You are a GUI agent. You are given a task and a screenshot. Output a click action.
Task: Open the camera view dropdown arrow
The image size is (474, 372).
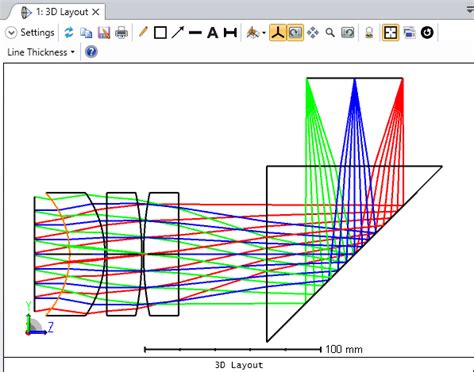(264, 33)
